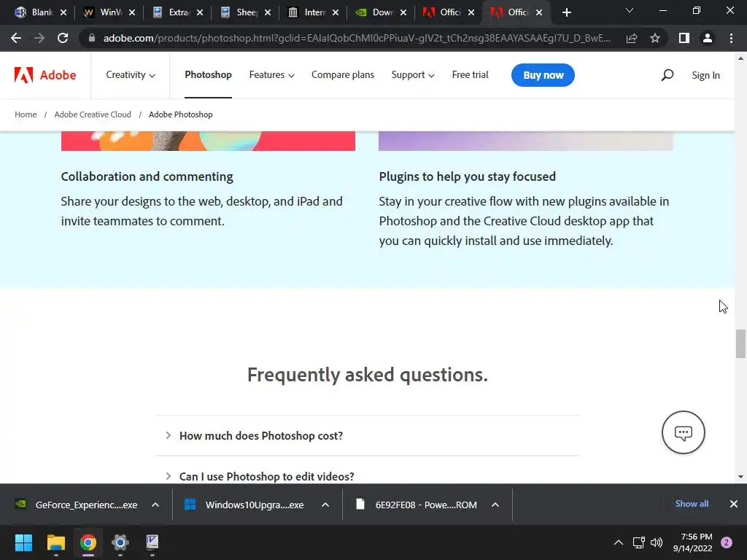Viewport: 747px width, 560px height.
Task: Select the Photoshop nav tab
Action: (208, 75)
